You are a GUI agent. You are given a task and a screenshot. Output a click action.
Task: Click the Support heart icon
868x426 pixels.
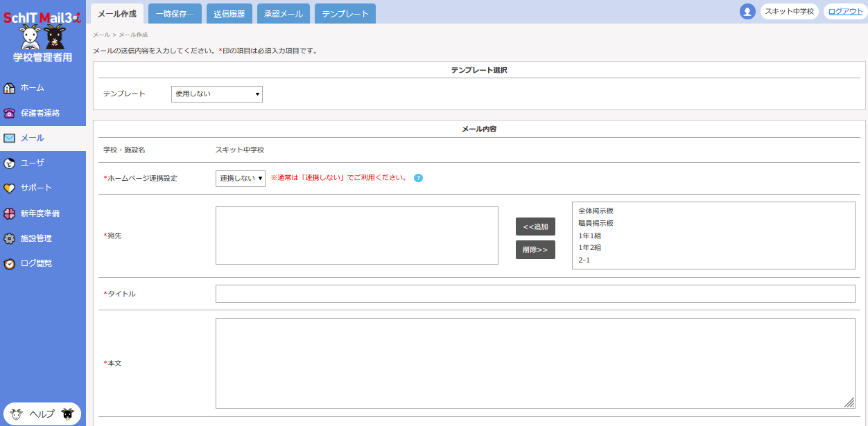[x=10, y=188]
